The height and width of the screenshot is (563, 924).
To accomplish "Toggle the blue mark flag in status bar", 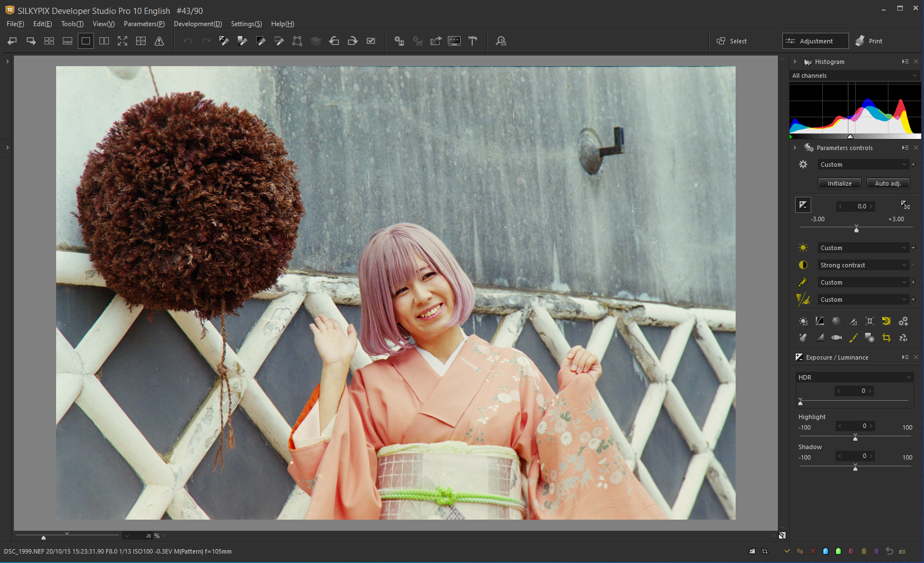I will [x=826, y=551].
